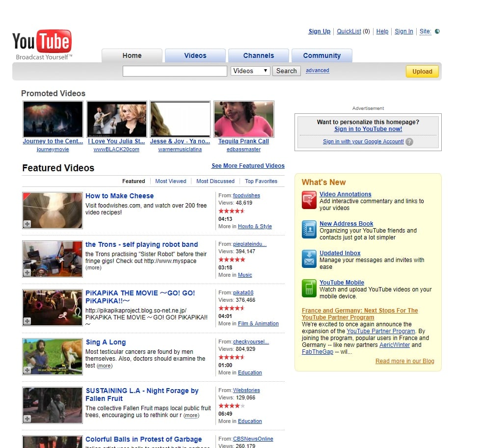482x448 pixels.
Task: Click the Video Annotations red icon
Action: (309, 200)
